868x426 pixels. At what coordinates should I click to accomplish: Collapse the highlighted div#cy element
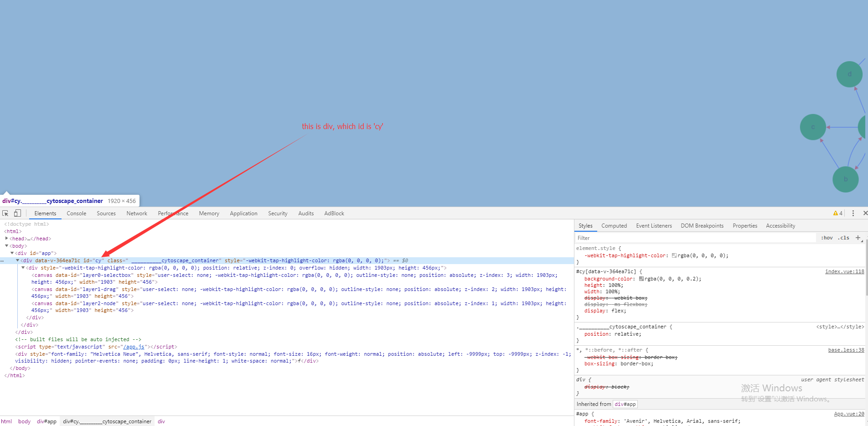(17, 260)
